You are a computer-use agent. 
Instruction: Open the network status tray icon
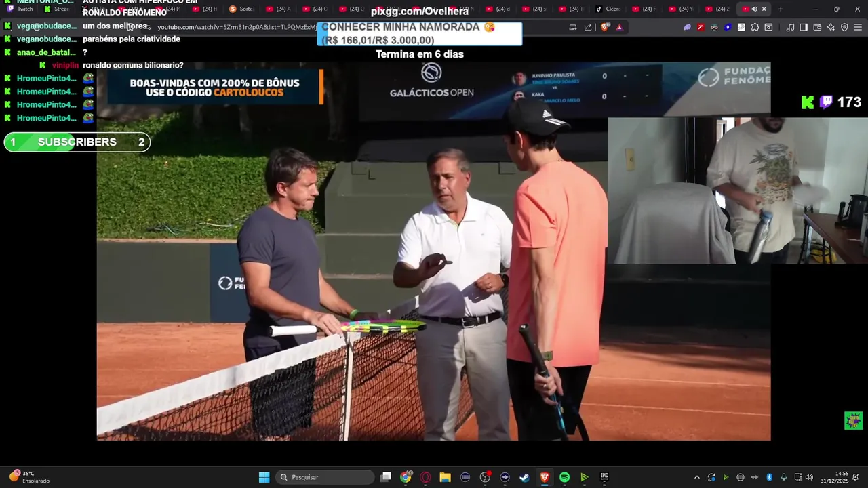coord(798,477)
